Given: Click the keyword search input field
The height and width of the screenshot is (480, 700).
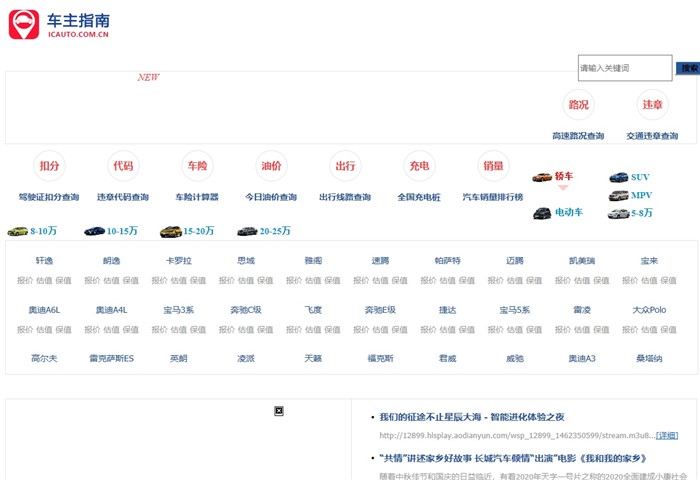Looking at the screenshot, I should (625, 68).
